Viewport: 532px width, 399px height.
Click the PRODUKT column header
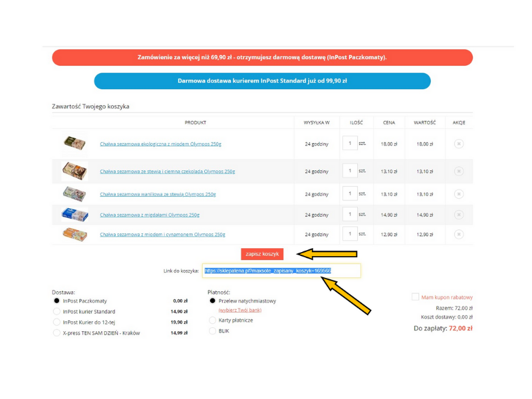196,122
